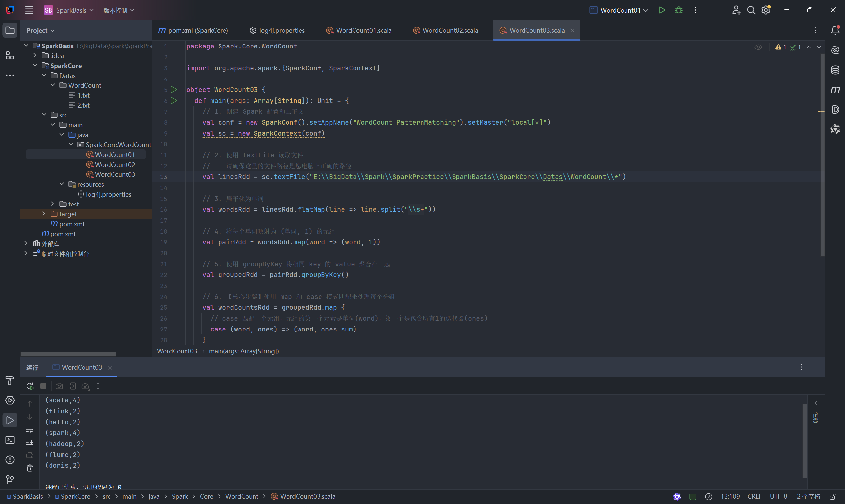The image size is (845, 504).
Task: Open the Database tool window
Action: [835, 70]
